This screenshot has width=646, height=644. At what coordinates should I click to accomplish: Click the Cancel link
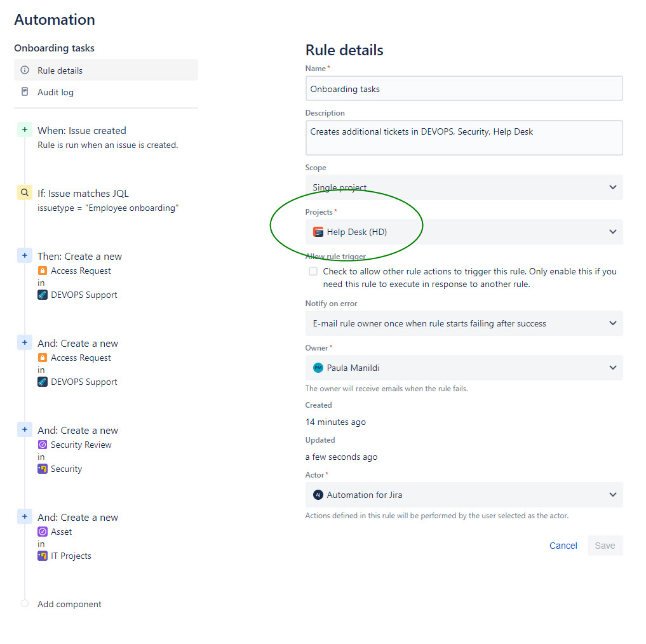click(563, 545)
